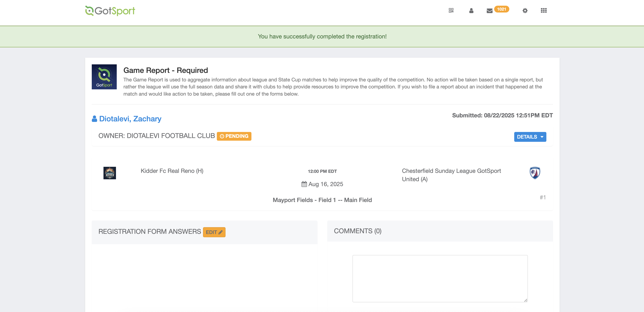
Task: Click the OWNER: DIOTALEVI FOOTBALL CLUB label
Action: [156, 136]
